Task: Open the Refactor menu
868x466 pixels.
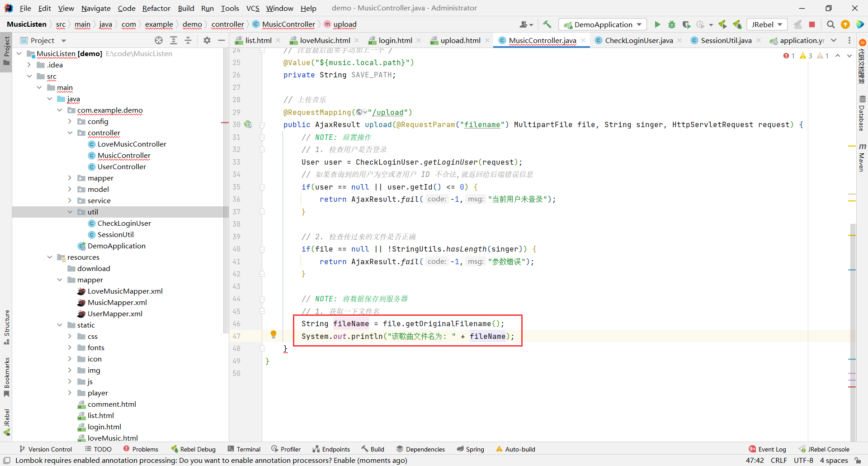Action: pos(156,8)
